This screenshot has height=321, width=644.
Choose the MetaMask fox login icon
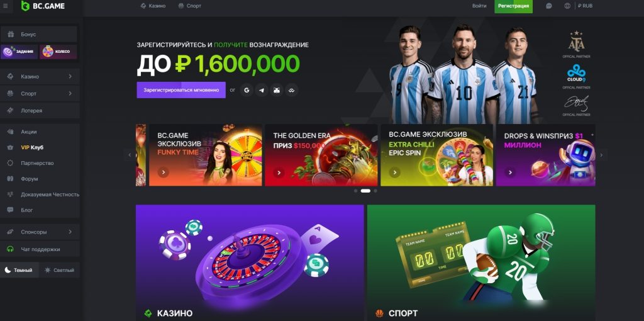click(x=277, y=90)
